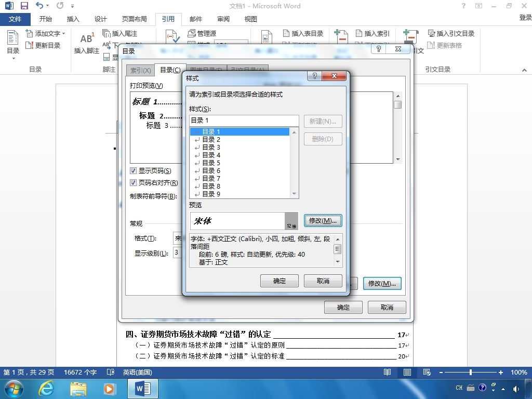Click the Word help question mark icon
Image resolution: width=532 pixels, height=399 pixels.
[x=463, y=6]
